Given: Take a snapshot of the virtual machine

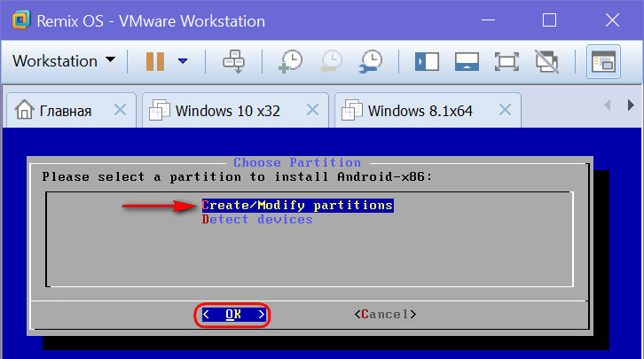Looking at the screenshot, I should [x=290, y=61].
